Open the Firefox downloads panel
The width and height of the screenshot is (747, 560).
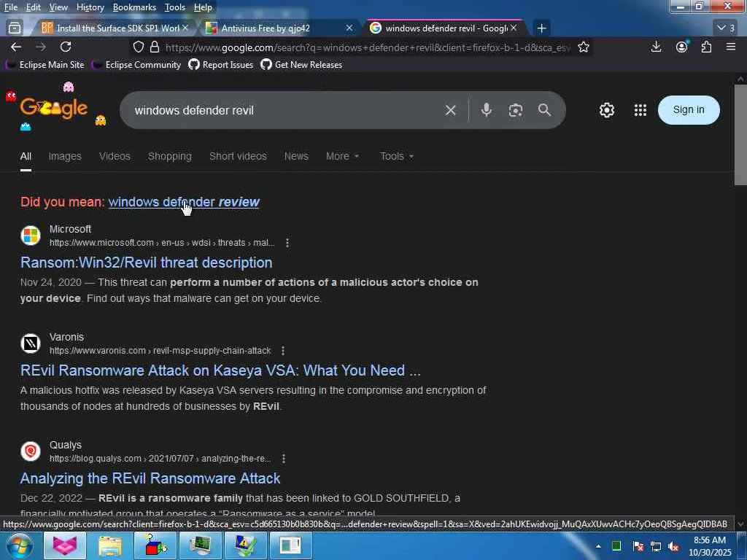(x=656, y=47)
